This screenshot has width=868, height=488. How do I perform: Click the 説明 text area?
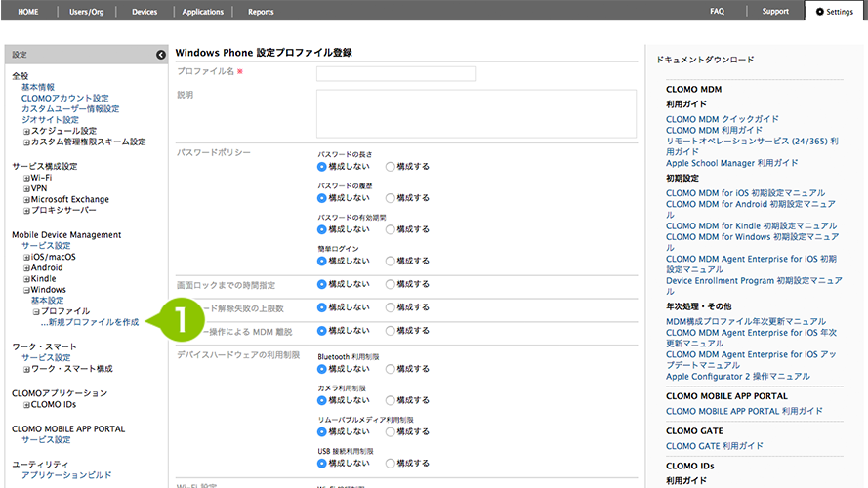(x=476, y=114)
